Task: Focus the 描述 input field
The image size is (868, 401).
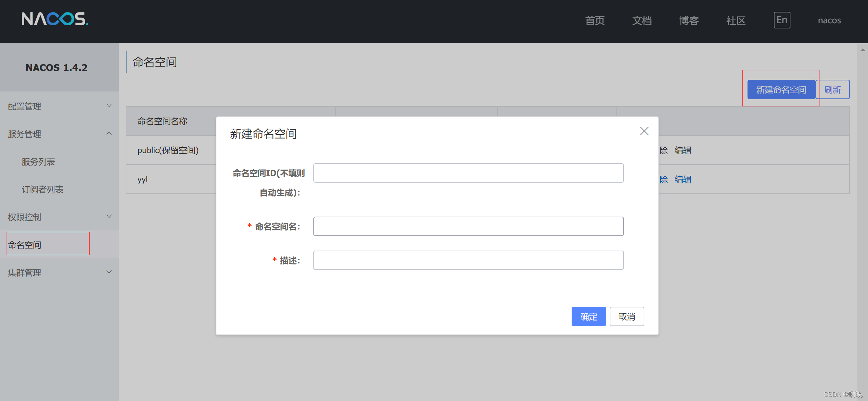Action: pos(468,260)
